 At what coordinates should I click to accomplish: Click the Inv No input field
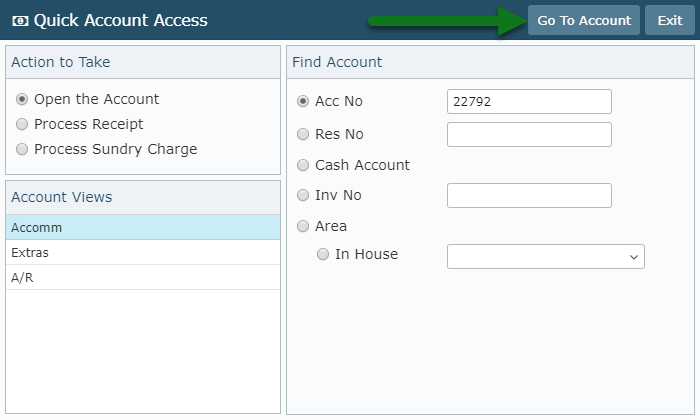pos(529,195)
